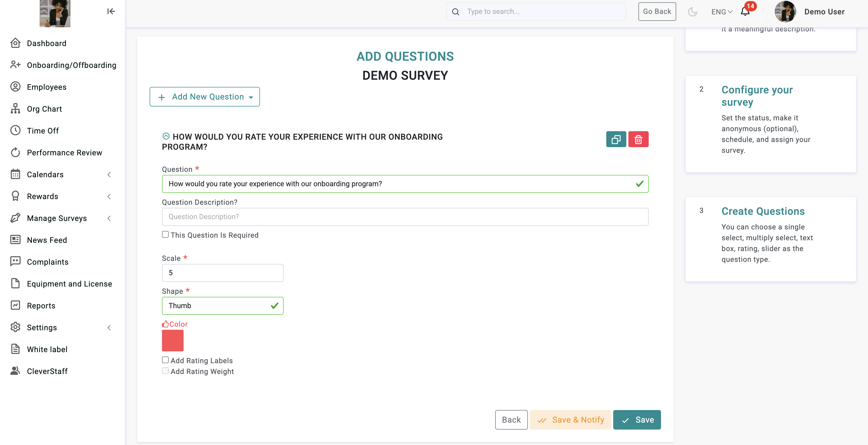
Task: Delete the onboarding question with trash icon
Action: [x=638, y=139]
